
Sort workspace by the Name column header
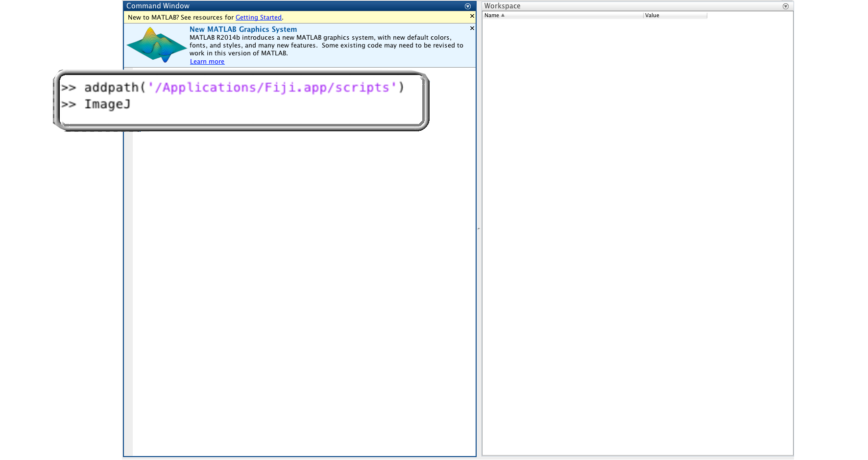[x=492, y=15]
